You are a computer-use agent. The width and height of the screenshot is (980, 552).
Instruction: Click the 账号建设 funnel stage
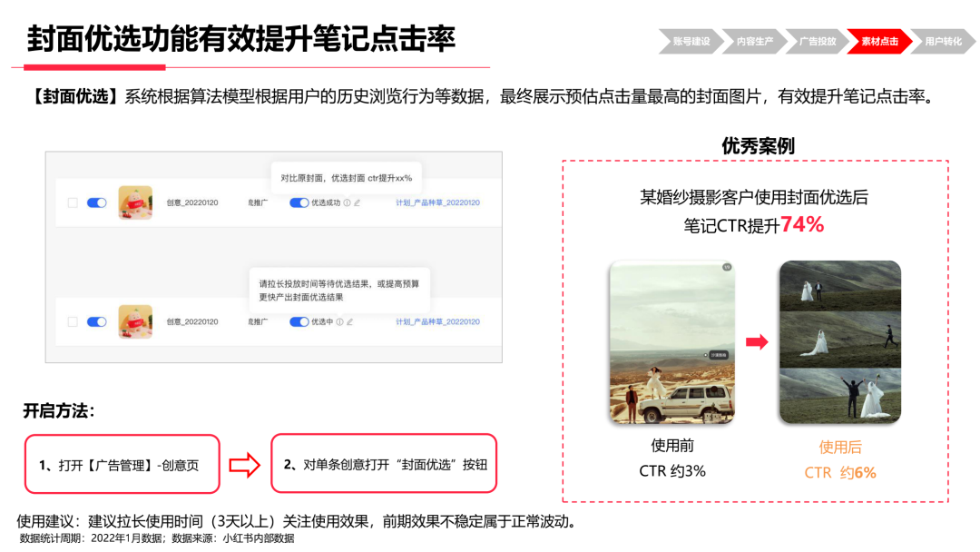click(x=691, y=41)
